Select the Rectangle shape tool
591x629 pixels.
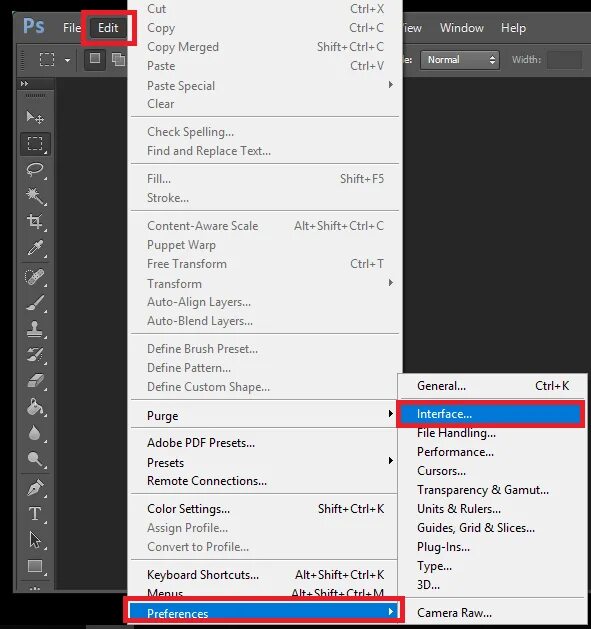pos(35,566)
